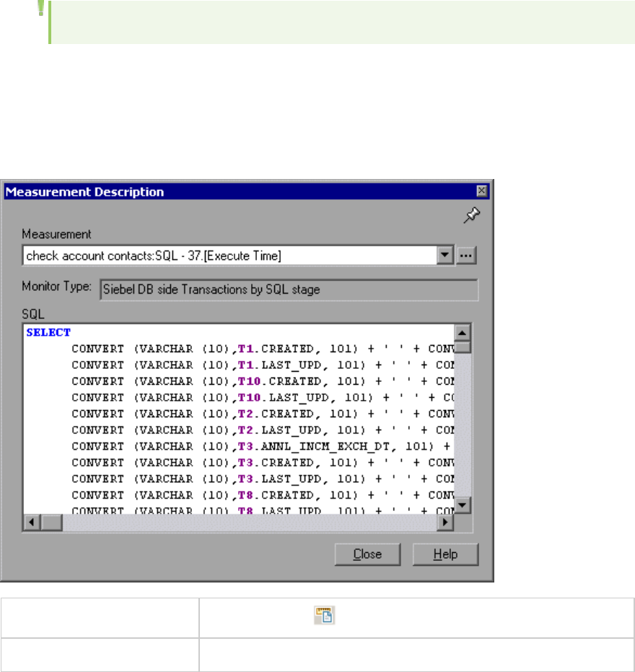This screenshot has height=672, width=635.
Task: Click the T3.CREATED line in SQL
Action: click(262, 463)
